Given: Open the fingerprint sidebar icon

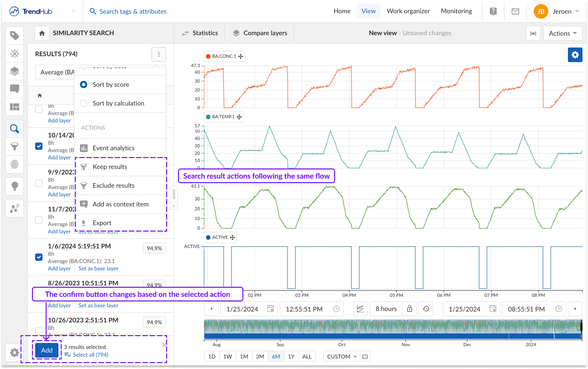Looking at the screenshot, I should [x=15, y=164].
